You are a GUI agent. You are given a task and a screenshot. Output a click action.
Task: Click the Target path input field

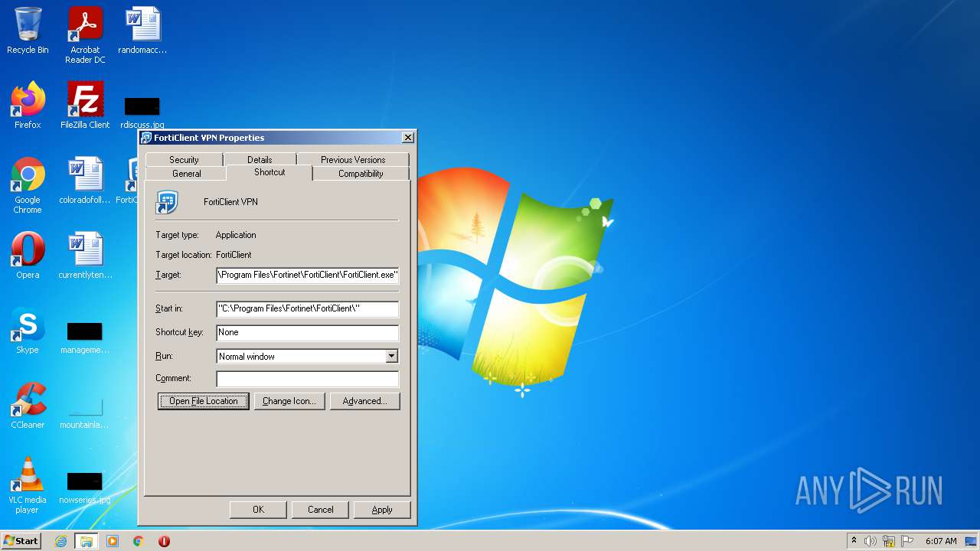(308, 275)
